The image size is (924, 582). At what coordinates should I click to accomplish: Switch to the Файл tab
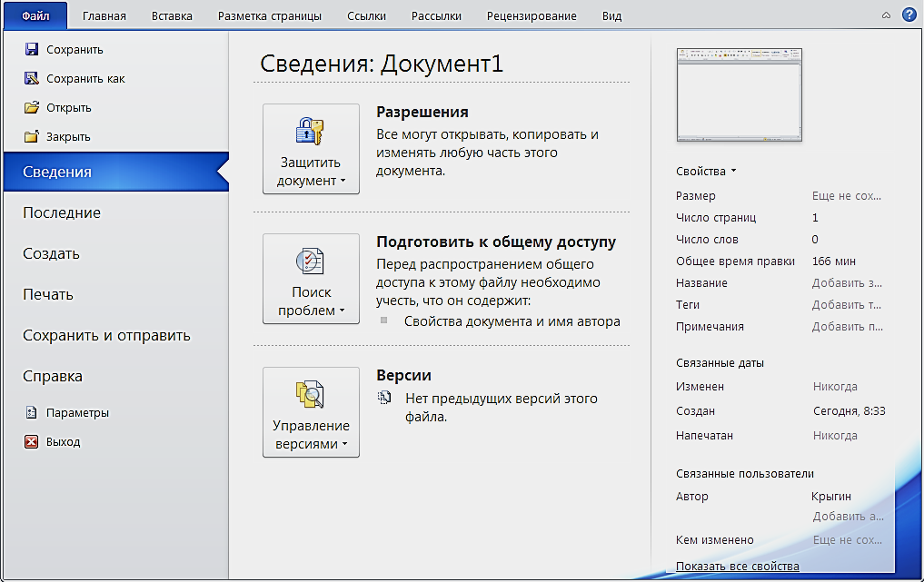[x=36, y=16]
